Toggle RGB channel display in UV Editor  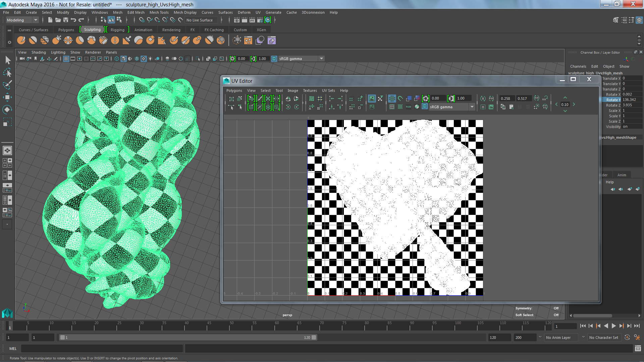pyautogui.click(x=408, y=107)
